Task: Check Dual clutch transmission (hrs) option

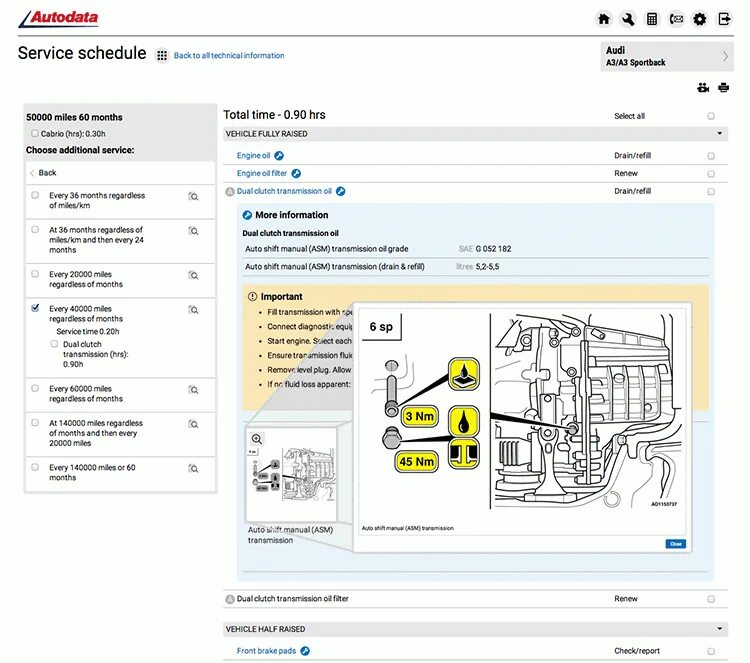Action: pos(54,343)
